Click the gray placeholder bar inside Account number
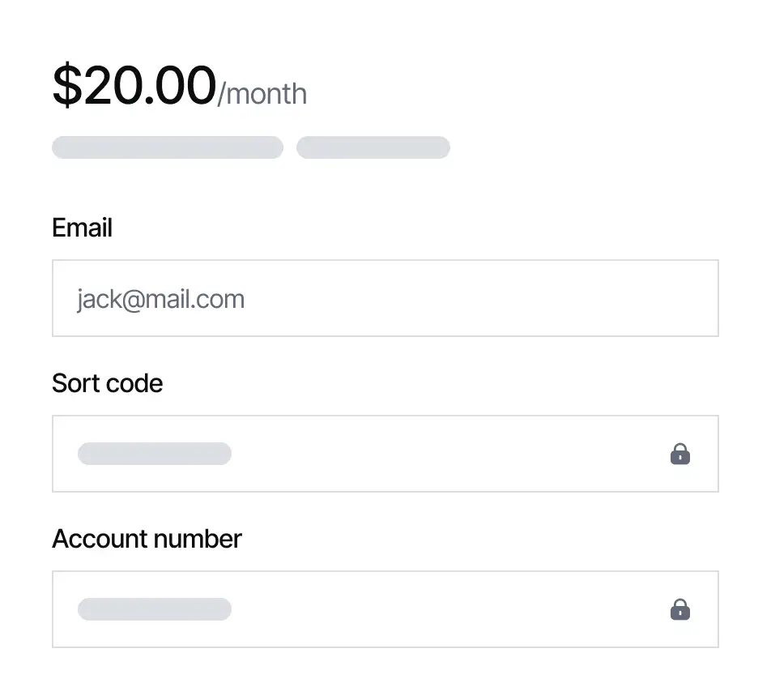This screenshot has width=771, height=700. [x=155, y=609]
